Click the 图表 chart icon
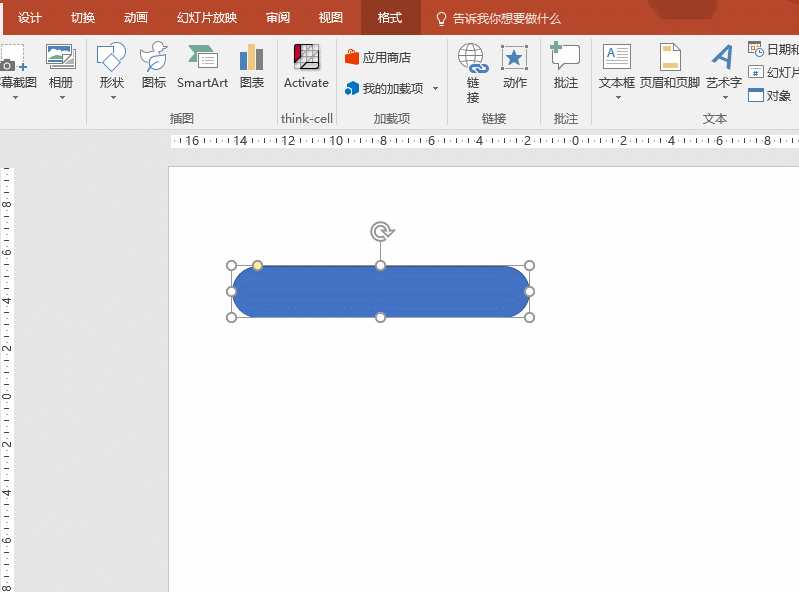Screen dimensions: 799x592 [x=252, y=66]
